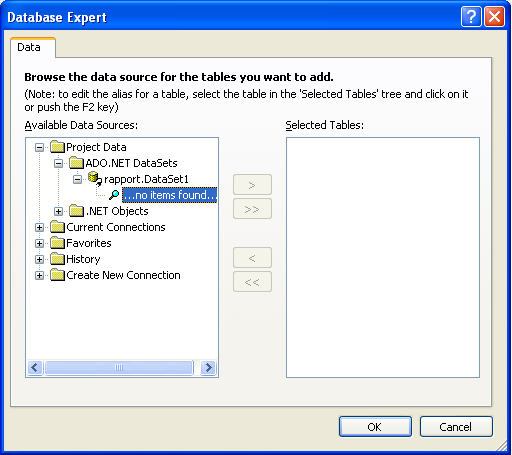Open the title bar help question mark
This screenshot has height=455, width=512.
click(x=471, y=16)
